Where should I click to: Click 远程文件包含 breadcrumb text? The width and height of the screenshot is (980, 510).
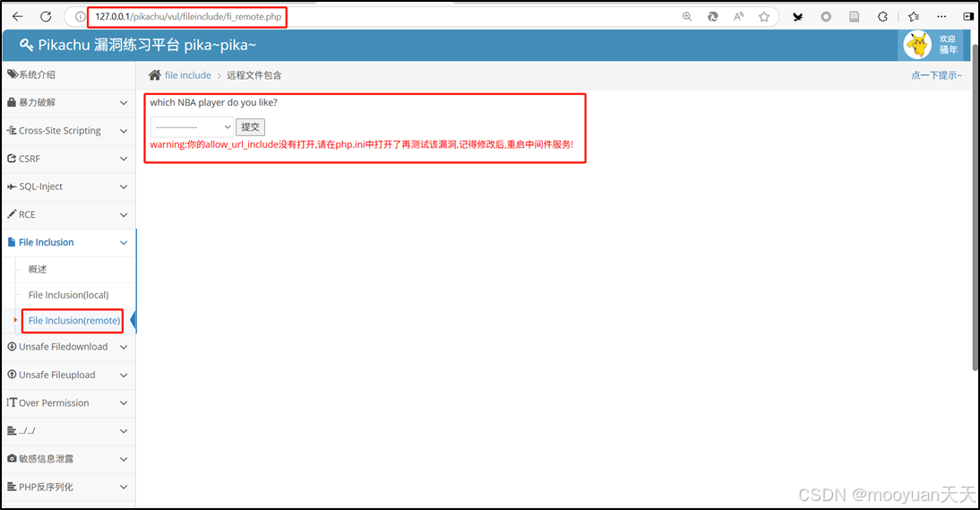254,75
